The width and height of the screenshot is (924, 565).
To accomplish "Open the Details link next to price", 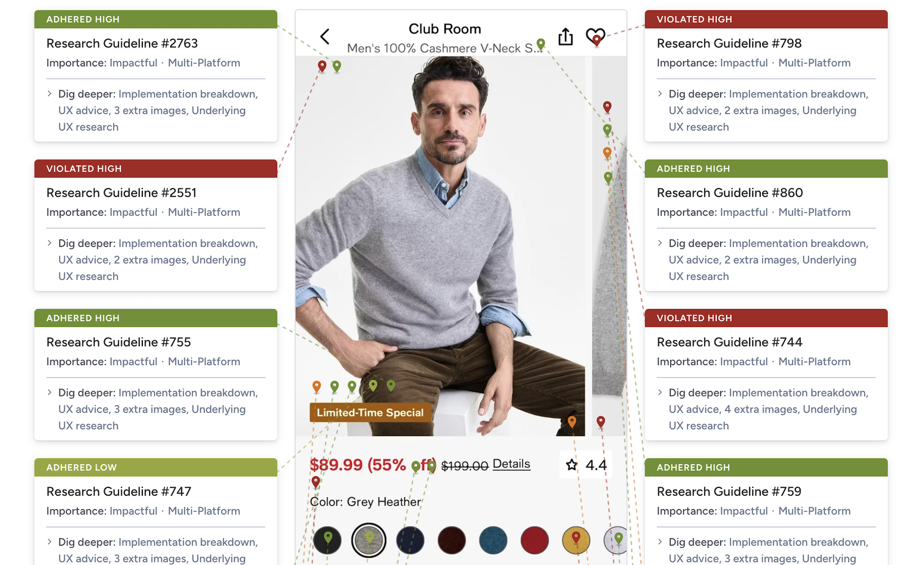I will pyautogui.click(x=511, y=464).
